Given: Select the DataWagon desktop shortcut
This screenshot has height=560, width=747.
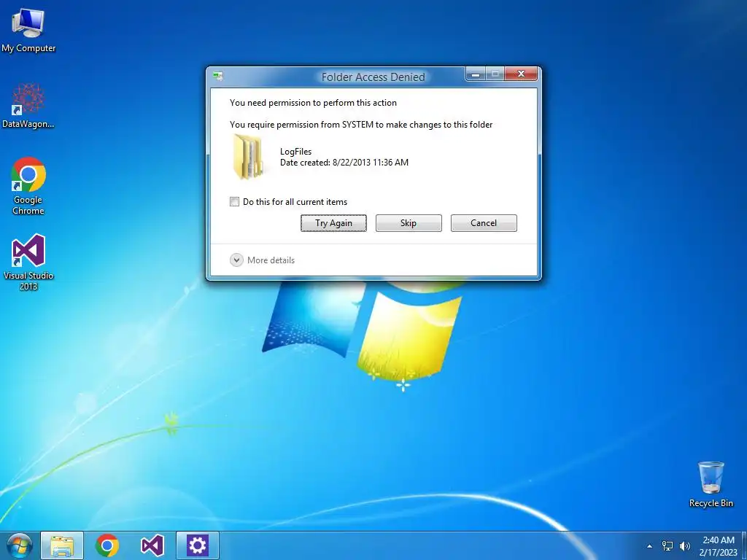Looking at the screenshot, I should pos(28,106).
